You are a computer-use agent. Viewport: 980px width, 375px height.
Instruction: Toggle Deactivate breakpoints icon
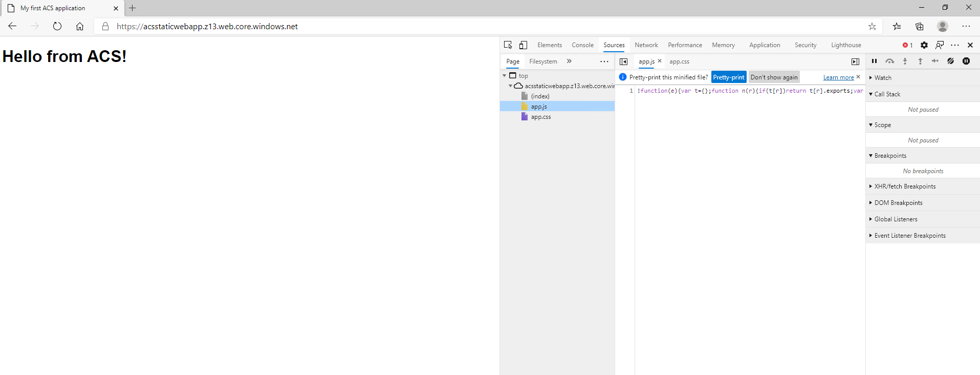coord(950,61)
